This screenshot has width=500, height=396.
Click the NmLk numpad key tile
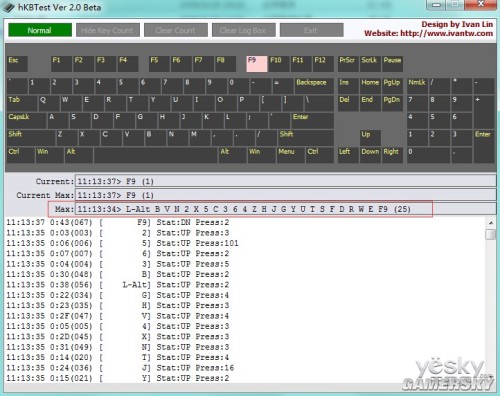coord(417,86)
